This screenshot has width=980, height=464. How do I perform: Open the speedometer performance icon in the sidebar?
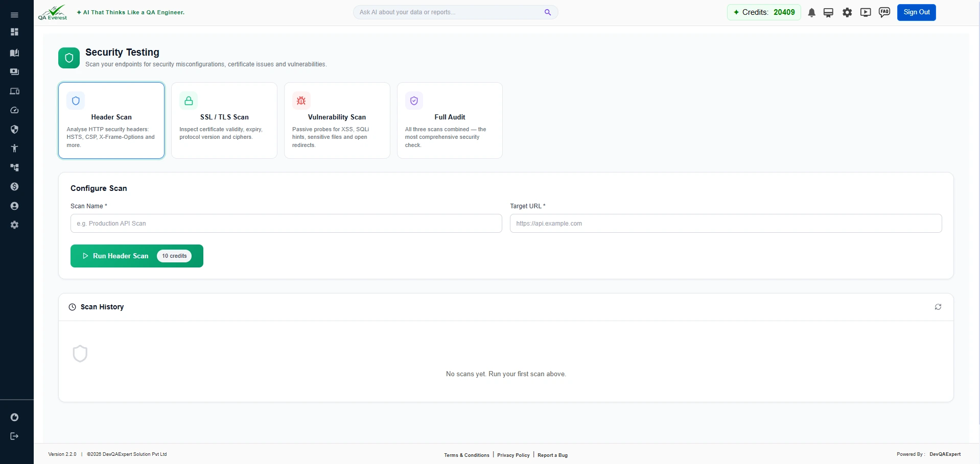(14, 110)
